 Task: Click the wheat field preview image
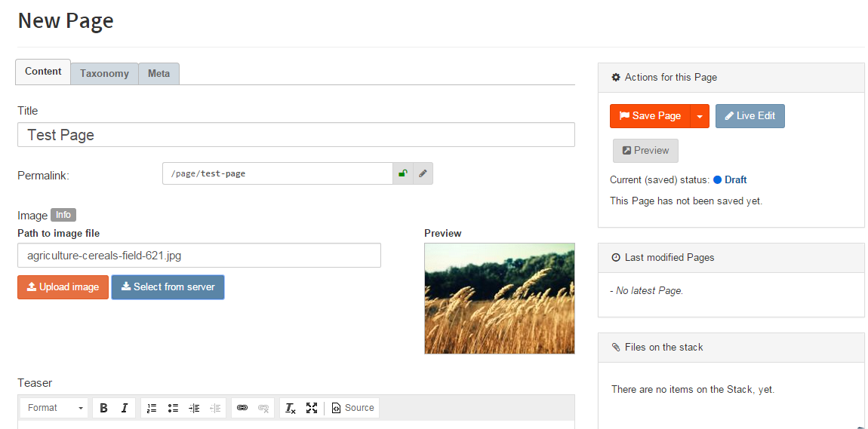(x=499, y=299)
